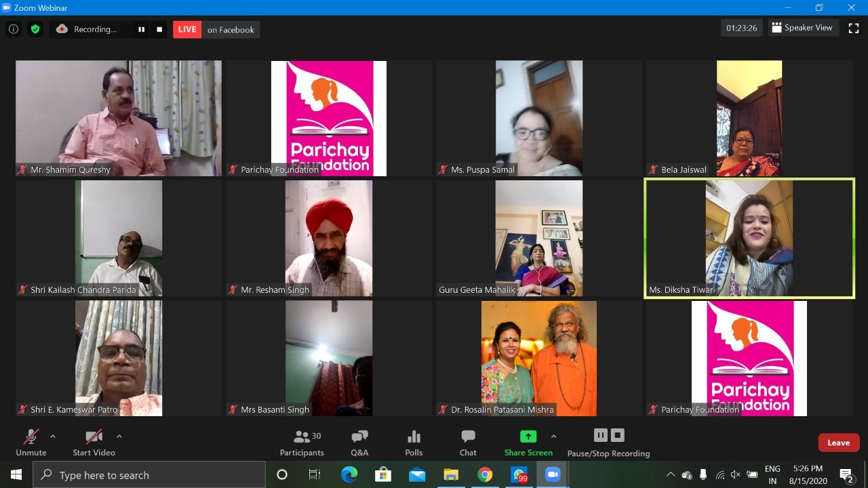The image size is (868, 488).
Task: Open video options arrow beside Start Video
Action: pyautogui.click(x=119, y=436)
